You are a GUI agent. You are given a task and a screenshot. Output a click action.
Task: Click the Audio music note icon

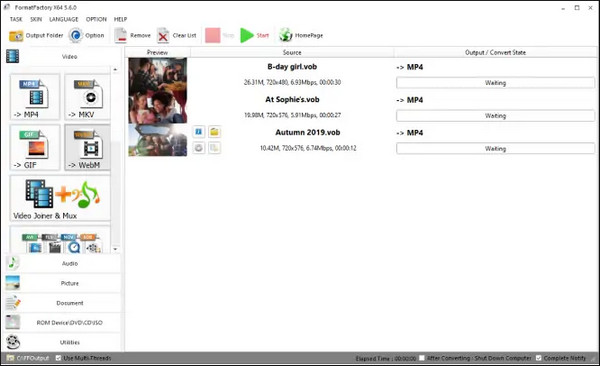coord(13,263)
